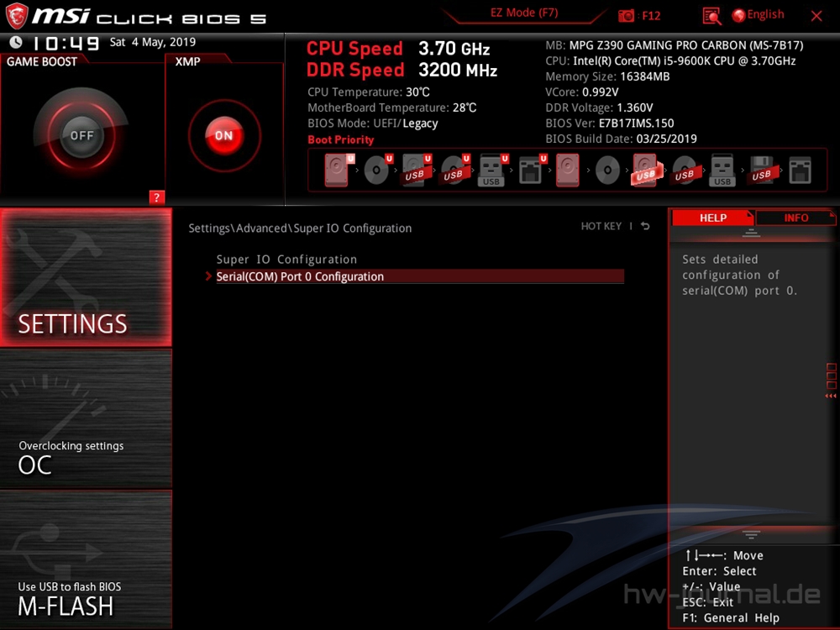Click the Memory Size 16384MB line

tap(607, 76)
